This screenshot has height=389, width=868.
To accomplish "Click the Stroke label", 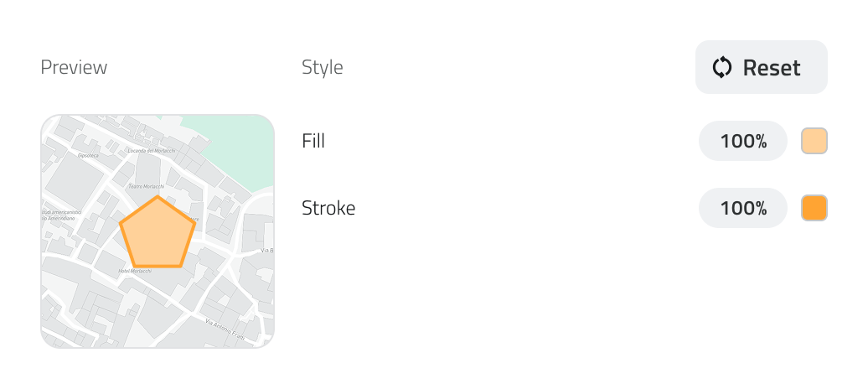I will click(328, 208).
